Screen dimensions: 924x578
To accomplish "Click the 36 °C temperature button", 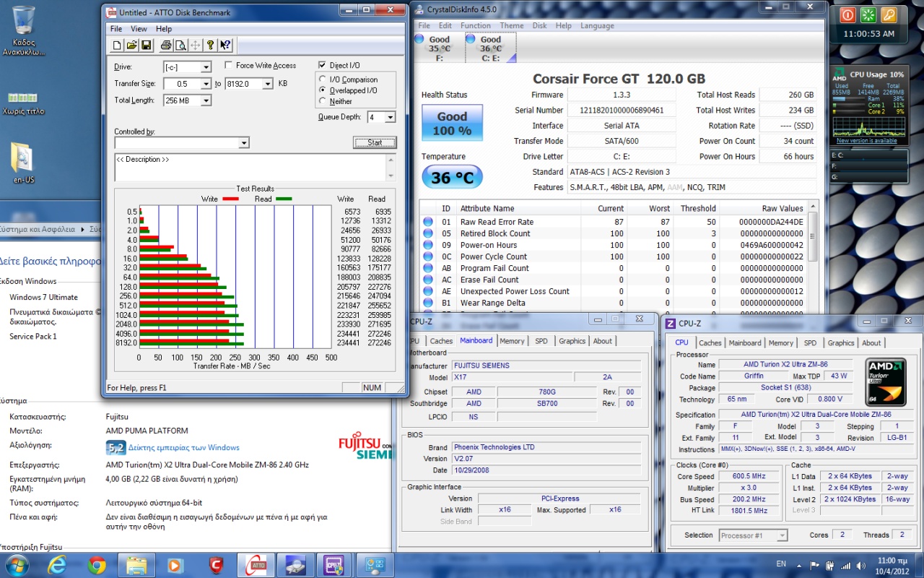I will tap(452, 177).
